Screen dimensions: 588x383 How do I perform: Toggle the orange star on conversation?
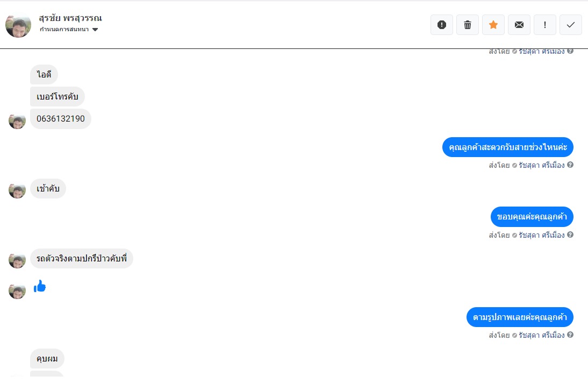(x=493, y=25)
